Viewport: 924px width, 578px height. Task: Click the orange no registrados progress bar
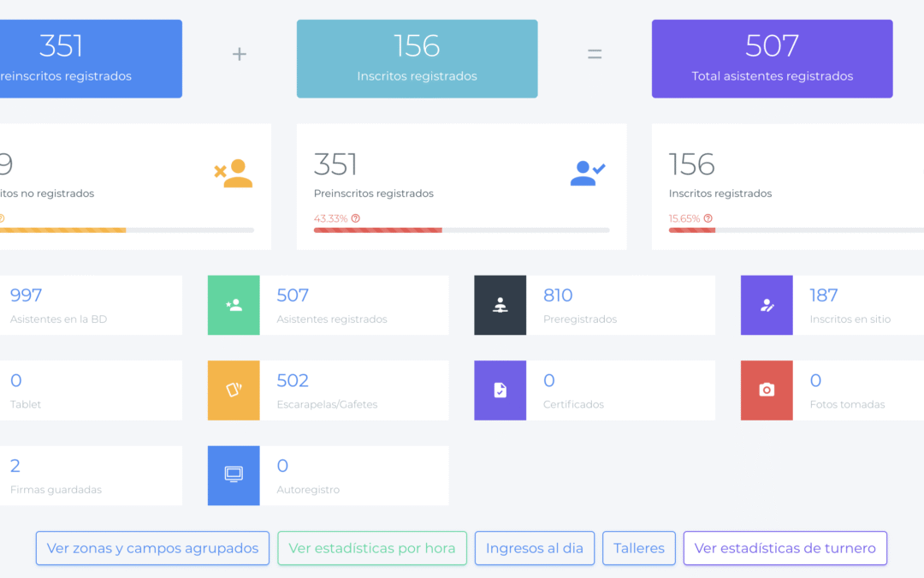(127, 230)
